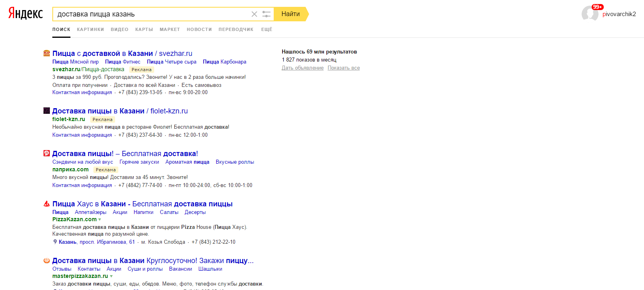
Task: Click svezhar.ru/Пицца-доставка green URL
Action: pos(88,69)
